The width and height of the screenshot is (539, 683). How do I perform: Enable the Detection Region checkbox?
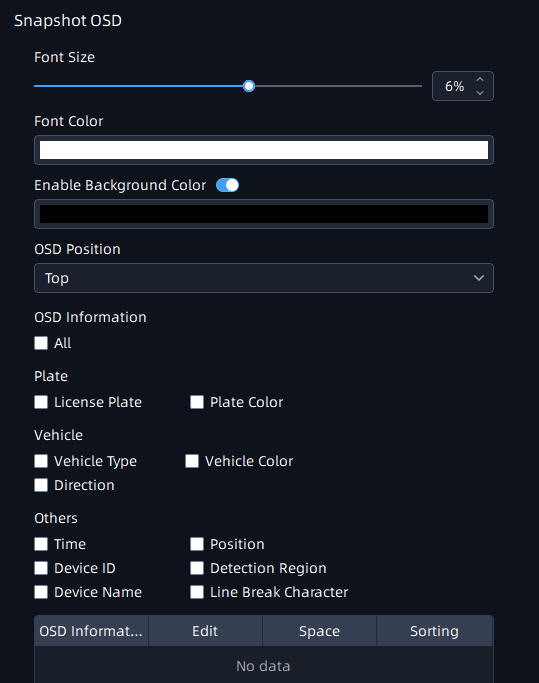click(197, 568)
